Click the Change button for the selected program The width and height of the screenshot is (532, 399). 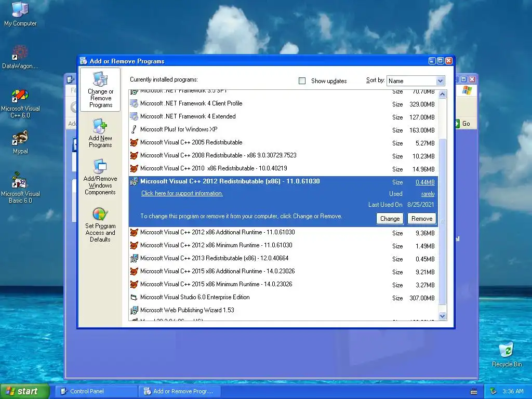pos(390,219)
